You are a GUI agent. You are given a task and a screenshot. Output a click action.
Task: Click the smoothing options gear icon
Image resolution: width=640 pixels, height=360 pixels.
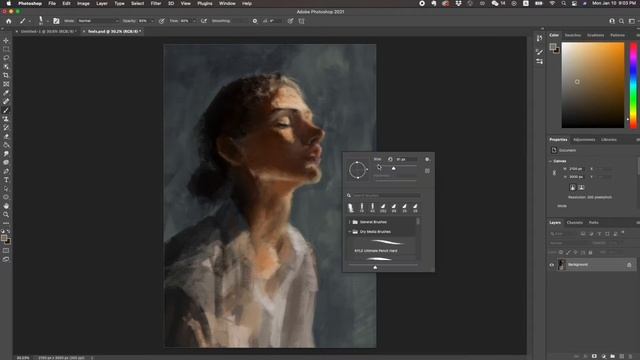click(255, 21)
